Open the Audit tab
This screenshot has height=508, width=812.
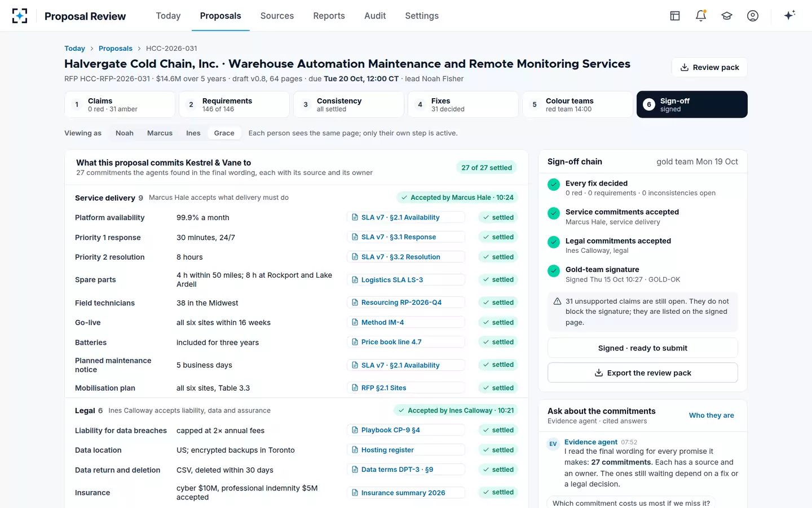[375, 16]
